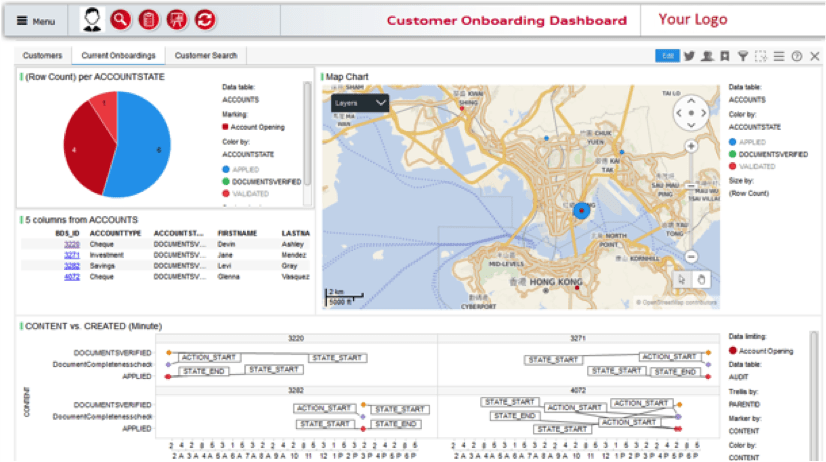Click the user avatar icon
Screen dimensions: 826x462
coord(92,20)
